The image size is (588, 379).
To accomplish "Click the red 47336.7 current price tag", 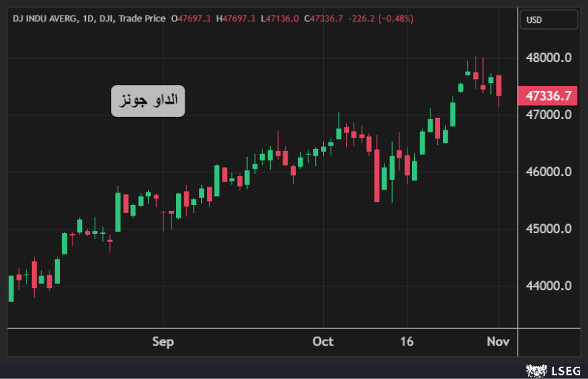I will (x=548, y=95).
